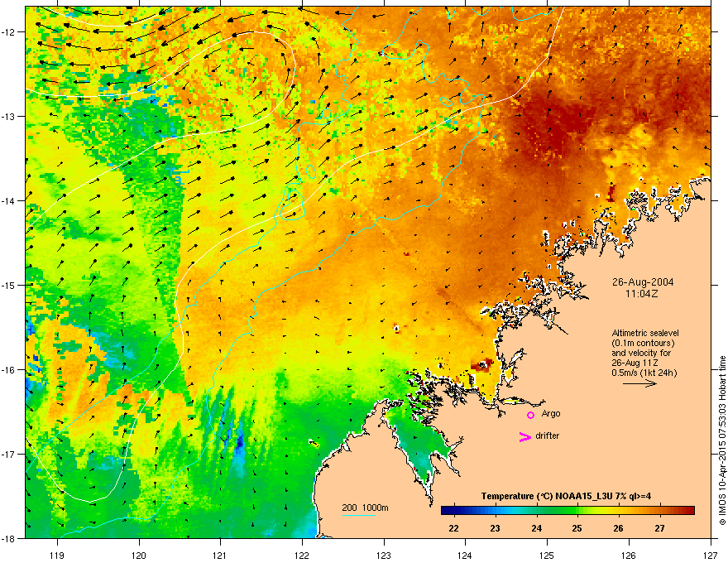This screenshot has width=728, height=563.
Task: Click longitude axis label '121'
Action: click(x=220, y=555)
